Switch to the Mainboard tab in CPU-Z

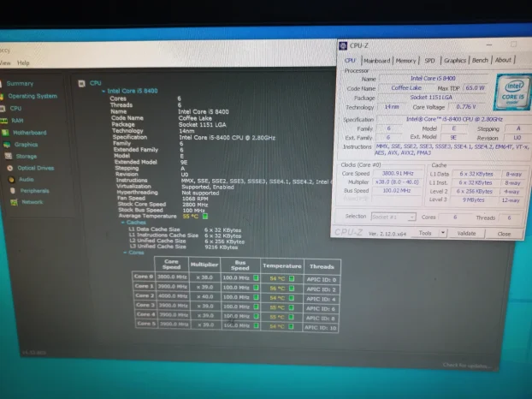(x=376, y=61)
